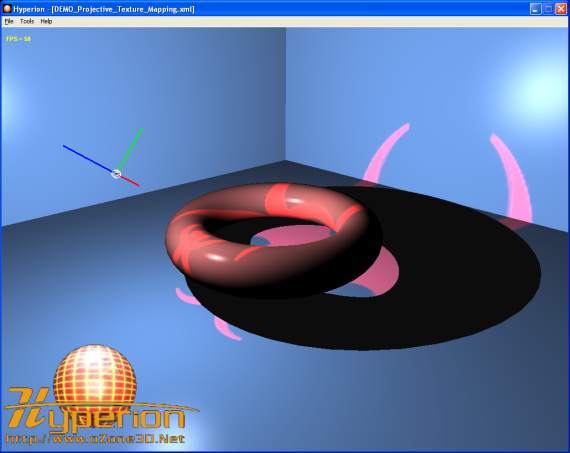Open the Help menu
This screenshot has width=570, height=453.
tap(46, 21)
